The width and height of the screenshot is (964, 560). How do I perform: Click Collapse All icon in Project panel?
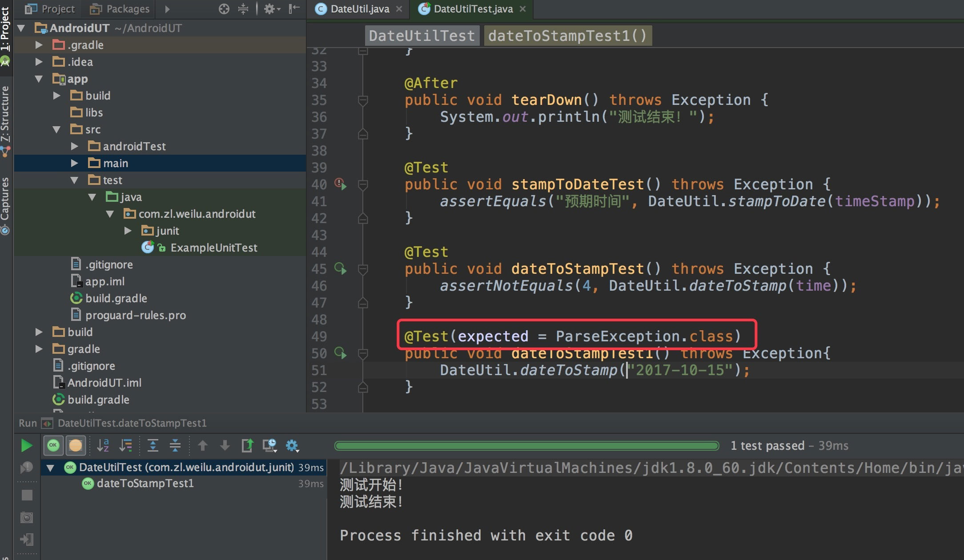(243, 9)
